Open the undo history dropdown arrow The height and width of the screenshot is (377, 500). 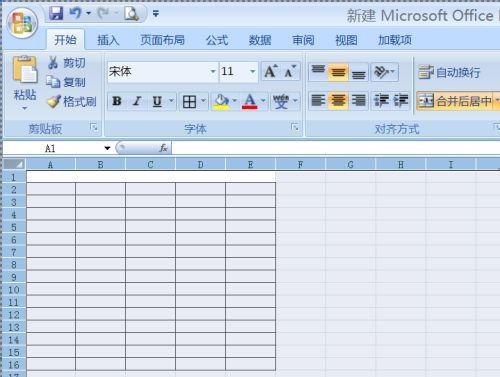pos(89,13)
